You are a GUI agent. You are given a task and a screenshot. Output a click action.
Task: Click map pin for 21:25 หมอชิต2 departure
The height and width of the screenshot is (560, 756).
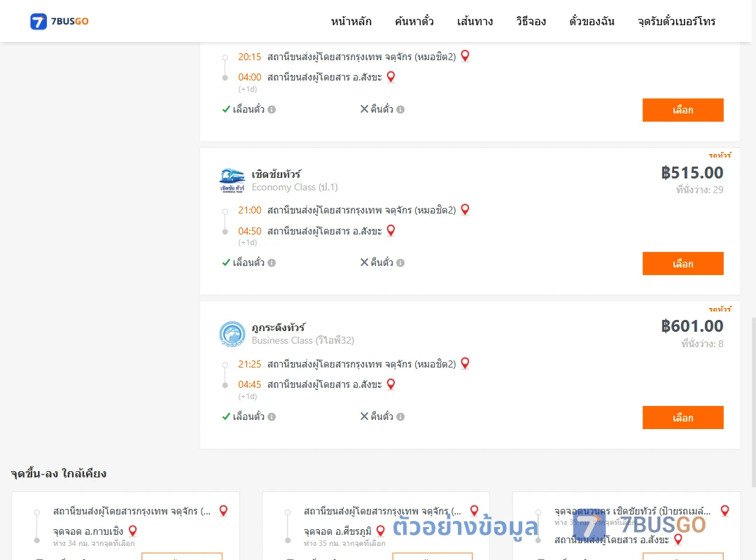(465, 363)
